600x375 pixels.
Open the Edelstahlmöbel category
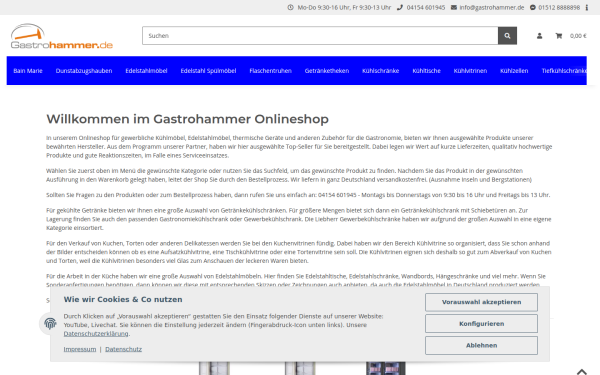point(146,71)
